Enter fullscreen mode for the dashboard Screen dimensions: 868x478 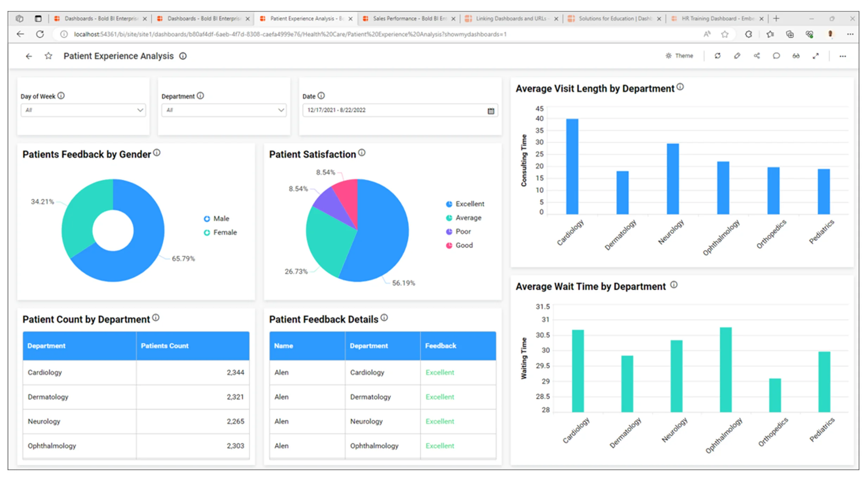pyautogui.click(x=816, y=56)
